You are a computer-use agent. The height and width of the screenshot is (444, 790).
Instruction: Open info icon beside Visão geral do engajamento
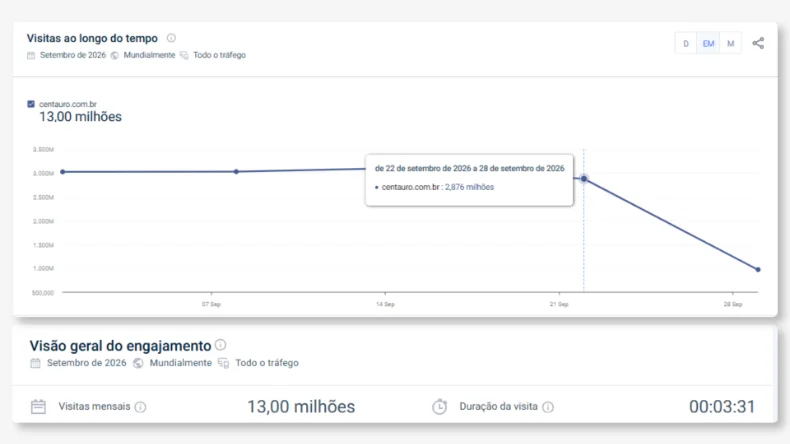tap(220, 345)
